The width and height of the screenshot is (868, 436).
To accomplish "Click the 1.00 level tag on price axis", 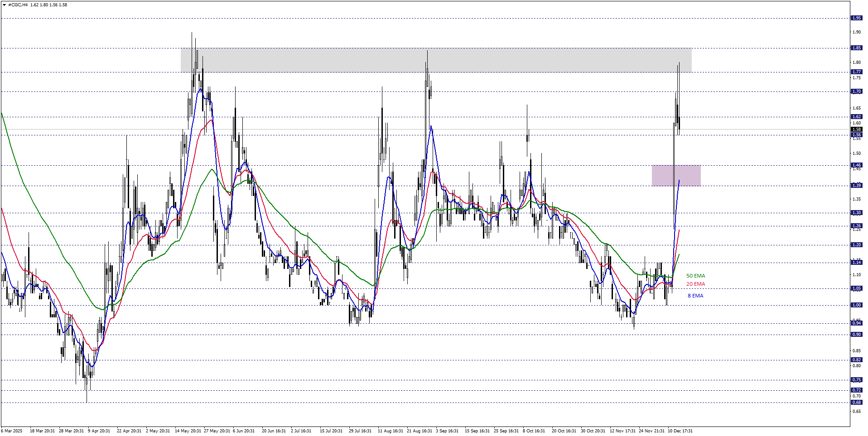I will (x=856, y=305).
